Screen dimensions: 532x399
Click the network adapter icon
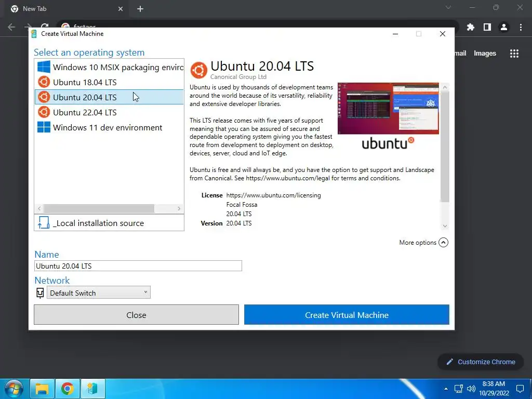click(40, 293)
